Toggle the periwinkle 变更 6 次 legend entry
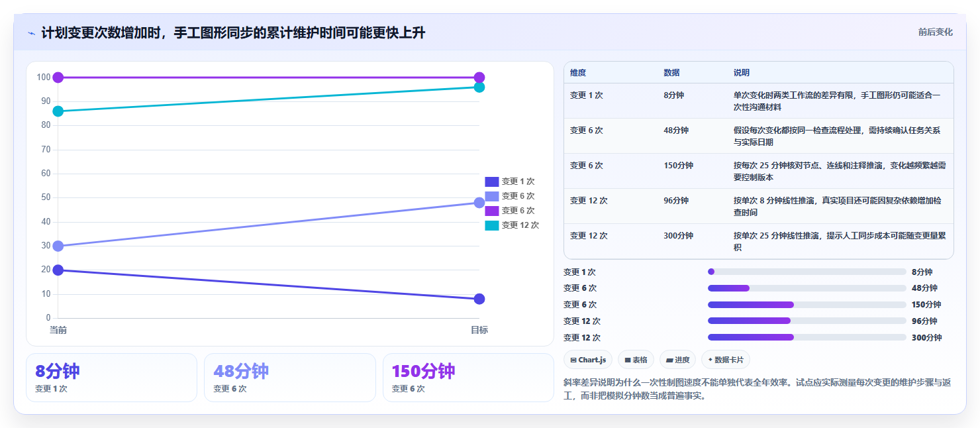This screenshot has width=980, height=428. tap(510, 196)
